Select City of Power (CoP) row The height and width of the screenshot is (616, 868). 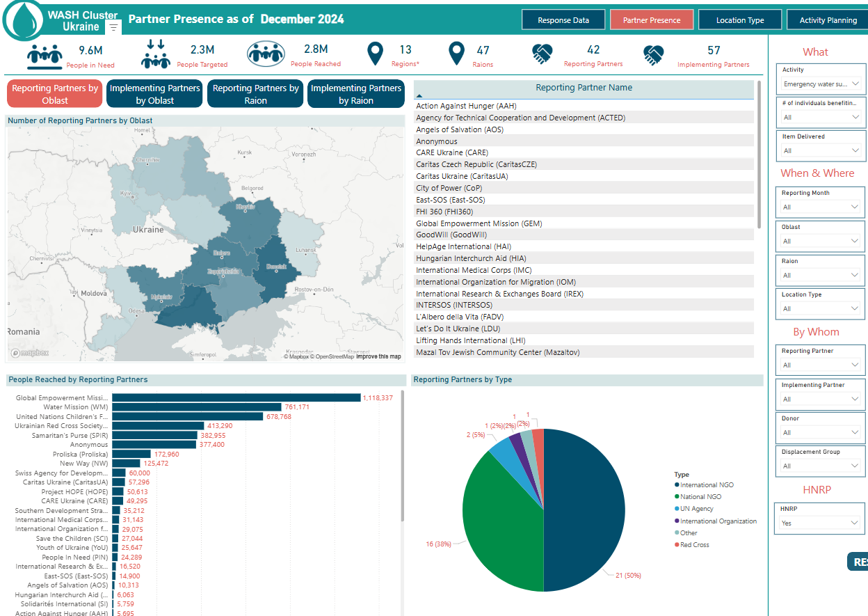coord(584,188)
